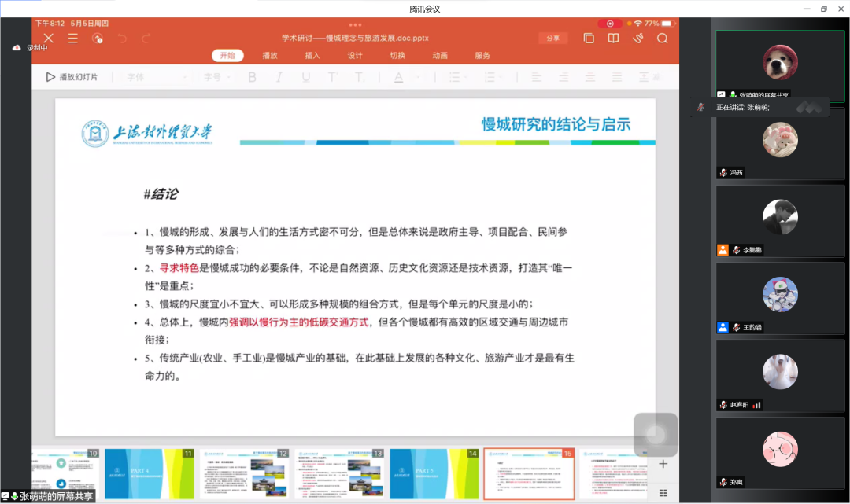Image resolution: width=850 pixels, height=504 pixels.
Task: Apply italic formatting
Action: 279,76
